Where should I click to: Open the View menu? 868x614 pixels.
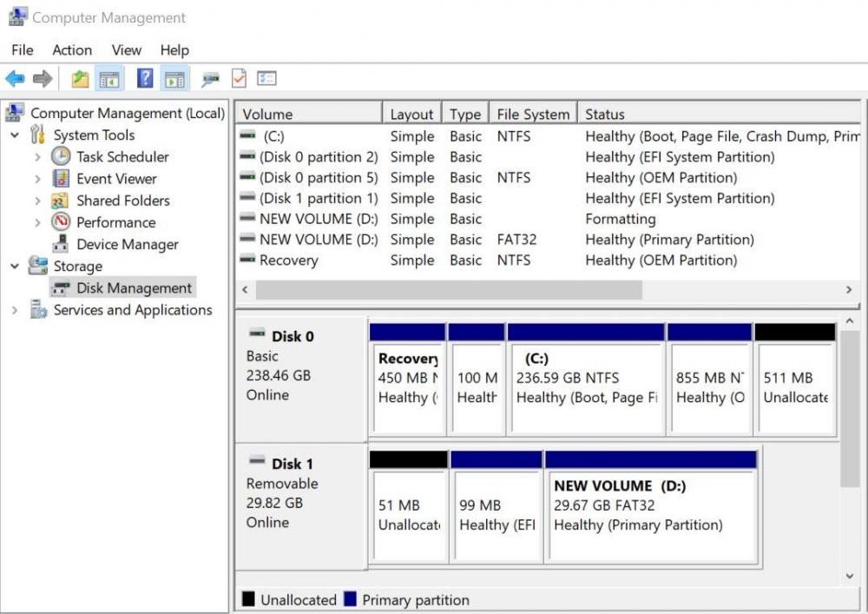(126, 50)
